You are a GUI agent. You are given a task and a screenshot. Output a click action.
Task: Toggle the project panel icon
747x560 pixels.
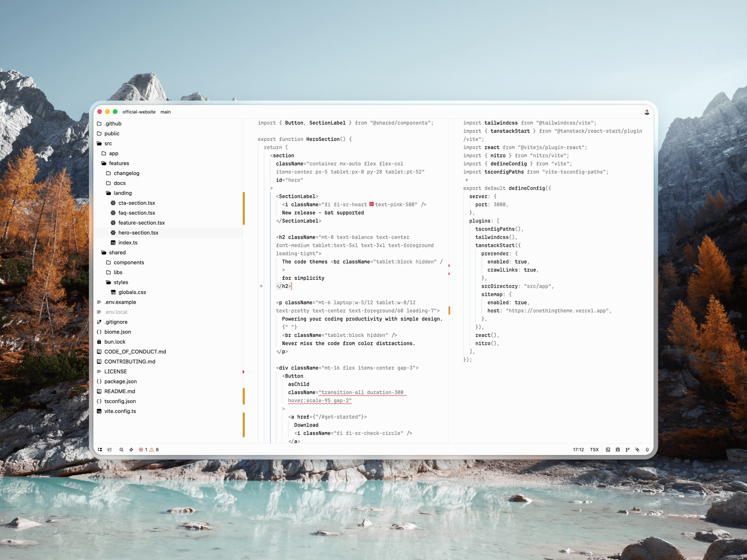pyautogui.click(x=100, y=450)
